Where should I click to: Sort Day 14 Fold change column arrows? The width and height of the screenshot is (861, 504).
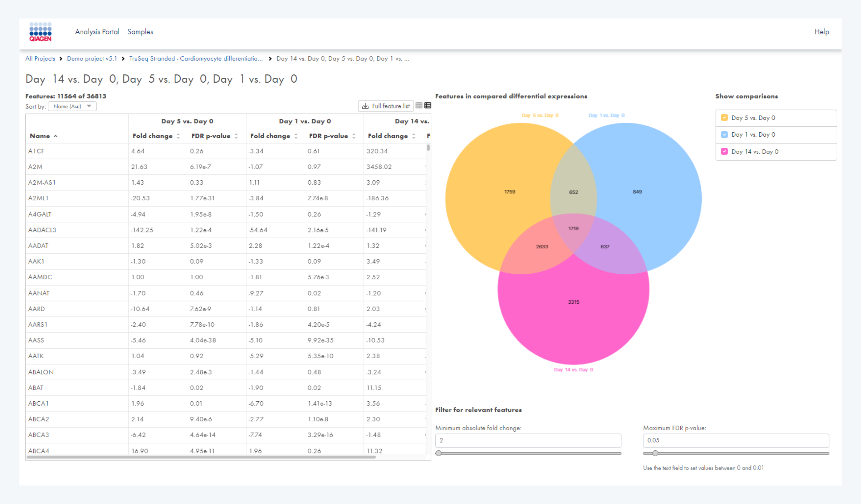tap(414, 136)
